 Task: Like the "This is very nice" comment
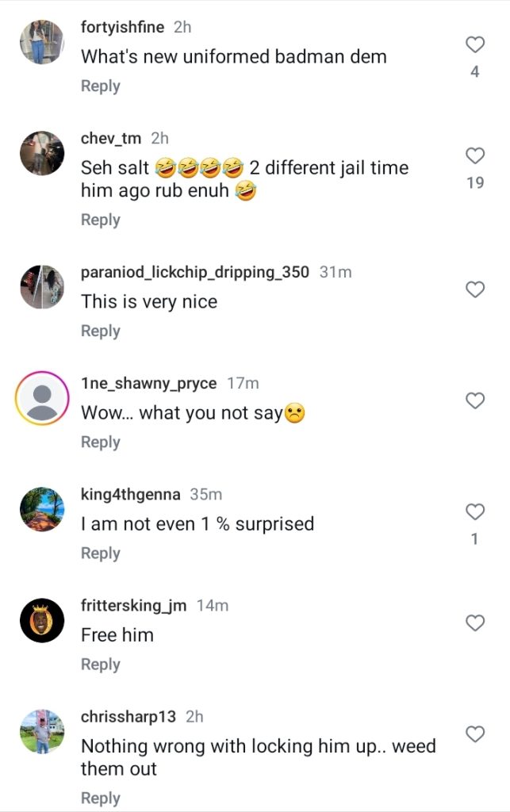(x=474, y=289)
